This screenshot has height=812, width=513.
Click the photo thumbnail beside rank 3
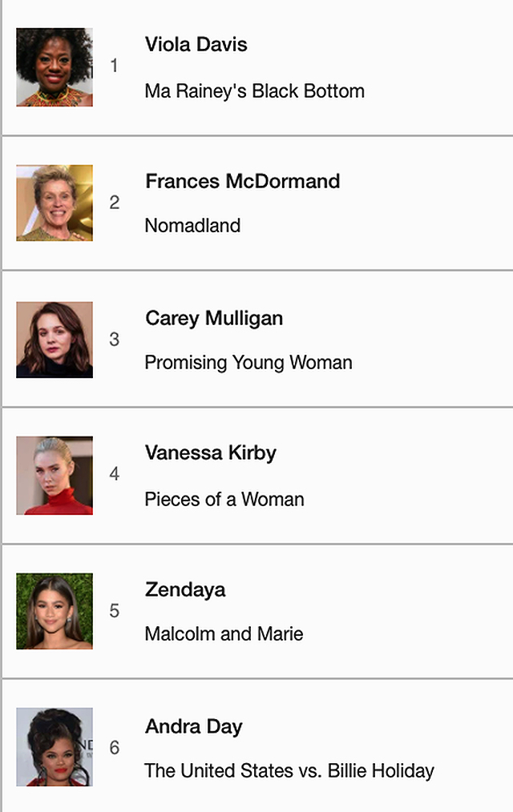[55, 340]
